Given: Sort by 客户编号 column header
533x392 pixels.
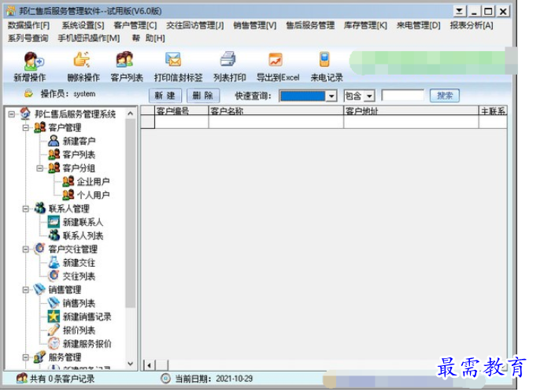Looking at the screenshot, I should (x=182, y=110).
